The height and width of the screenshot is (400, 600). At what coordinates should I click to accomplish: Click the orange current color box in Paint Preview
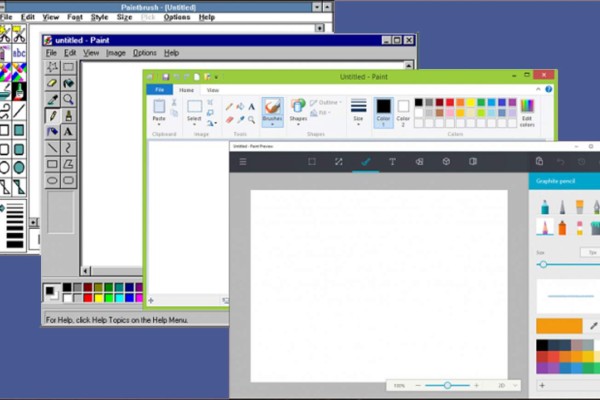pos(559,326)
